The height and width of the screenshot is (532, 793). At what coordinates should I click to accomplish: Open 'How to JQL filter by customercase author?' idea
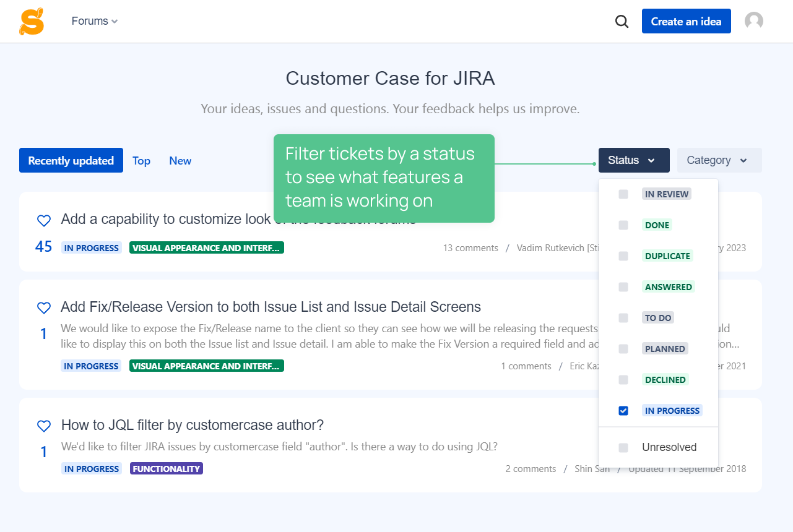click(x=193, y=425)
